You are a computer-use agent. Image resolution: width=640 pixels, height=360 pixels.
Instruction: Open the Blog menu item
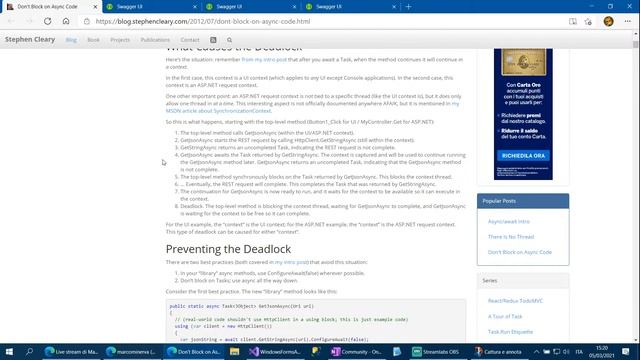(71, 40)
